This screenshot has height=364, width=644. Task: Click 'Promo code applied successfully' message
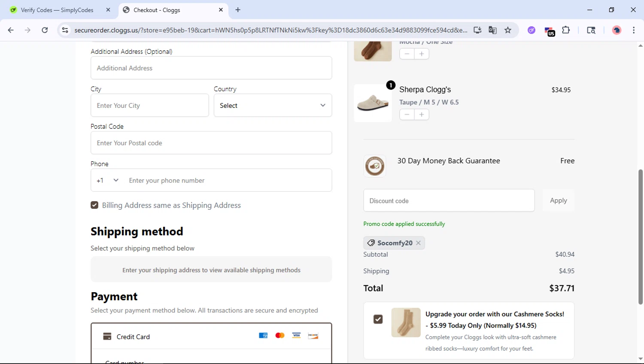pos(404,224)
